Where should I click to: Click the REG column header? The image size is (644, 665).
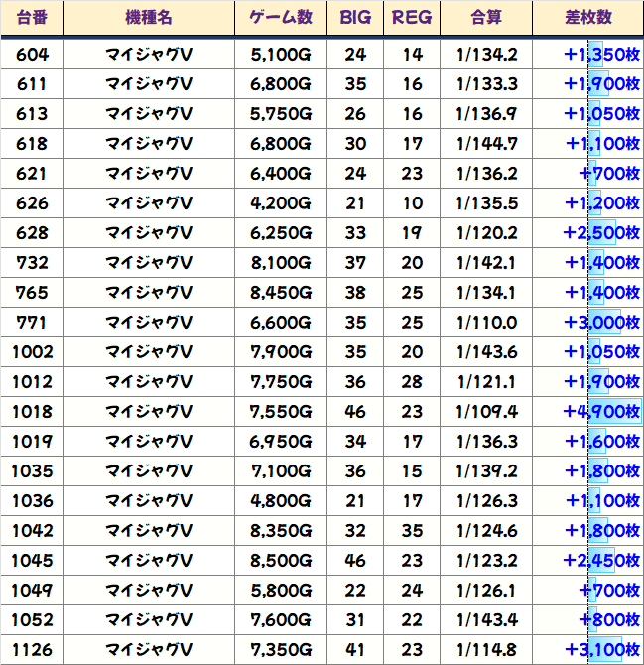pyautogui.click(x=412, y=18)
